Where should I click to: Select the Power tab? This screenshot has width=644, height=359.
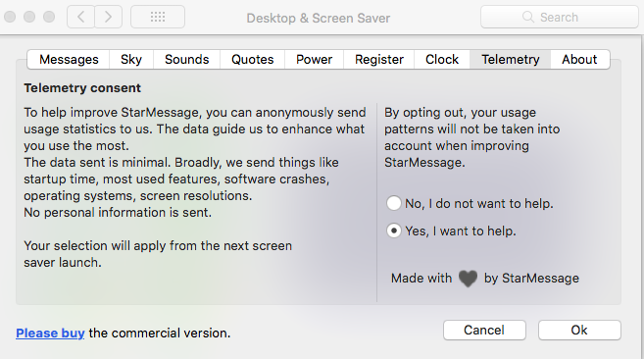click(x=315, y=60)
